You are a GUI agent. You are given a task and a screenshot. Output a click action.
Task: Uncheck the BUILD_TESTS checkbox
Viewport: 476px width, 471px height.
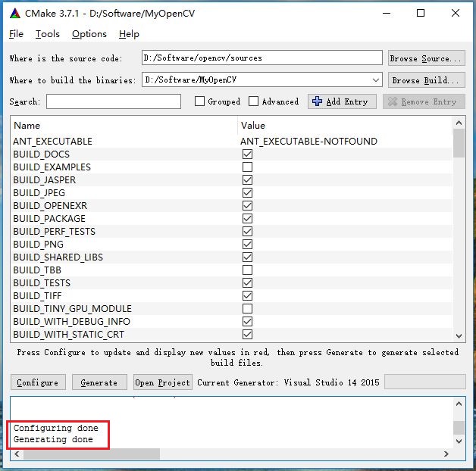click(x=247, y=283)
